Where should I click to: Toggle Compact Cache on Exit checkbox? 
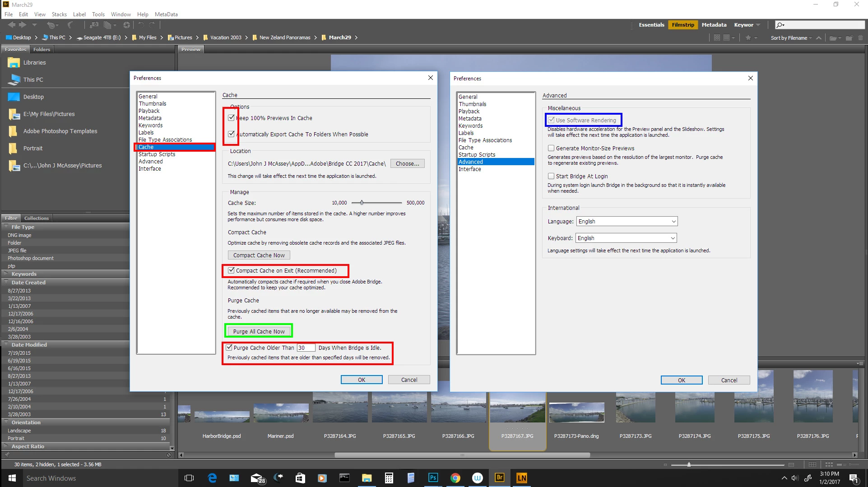pyautogui.click(x=232, y=270)
